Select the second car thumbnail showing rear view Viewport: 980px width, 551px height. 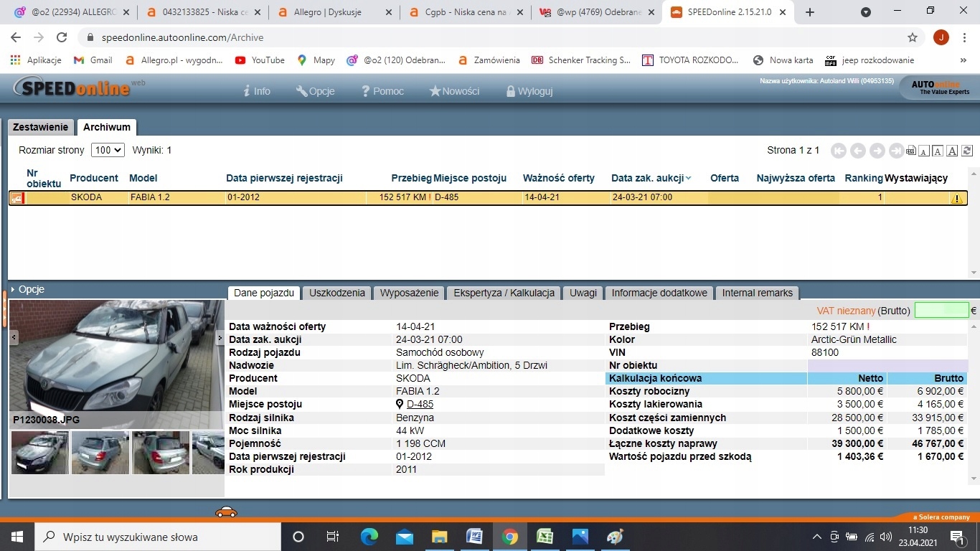[x=100, y=453]
